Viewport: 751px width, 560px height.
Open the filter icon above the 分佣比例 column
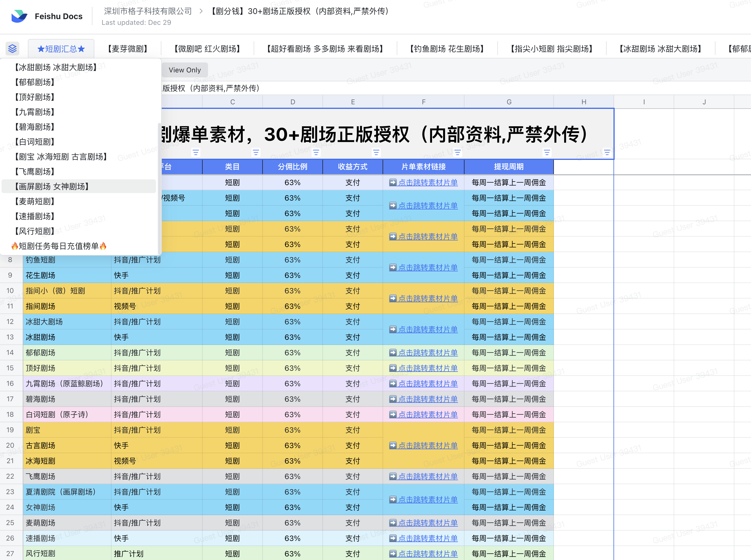[316, 152]
